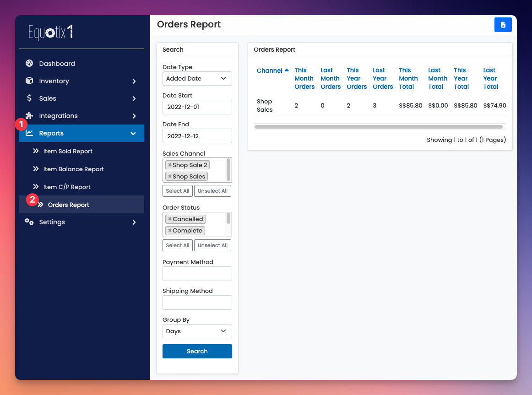
Task: Click the Payment Method input field
Action: [197, 274]
